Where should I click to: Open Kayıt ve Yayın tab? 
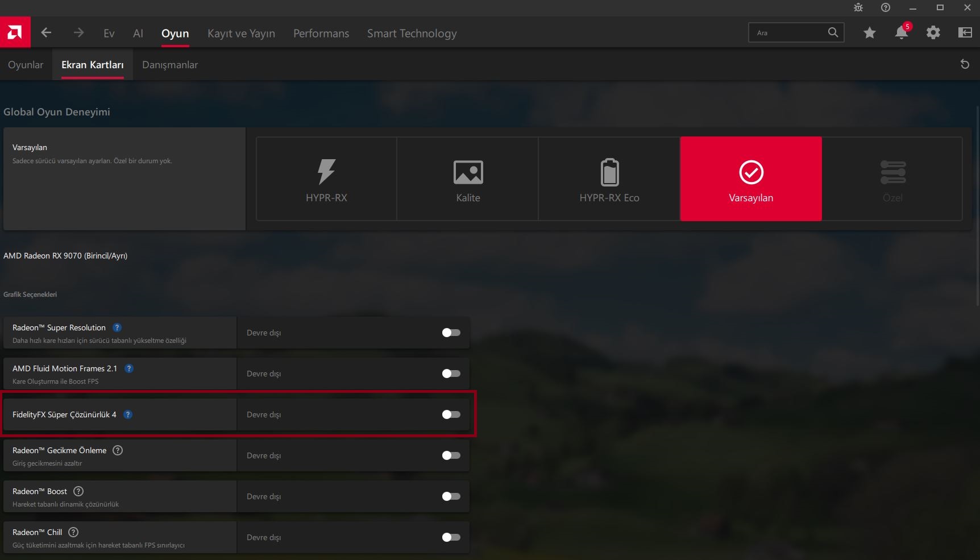pyautogui.click(x=241, y=33)
